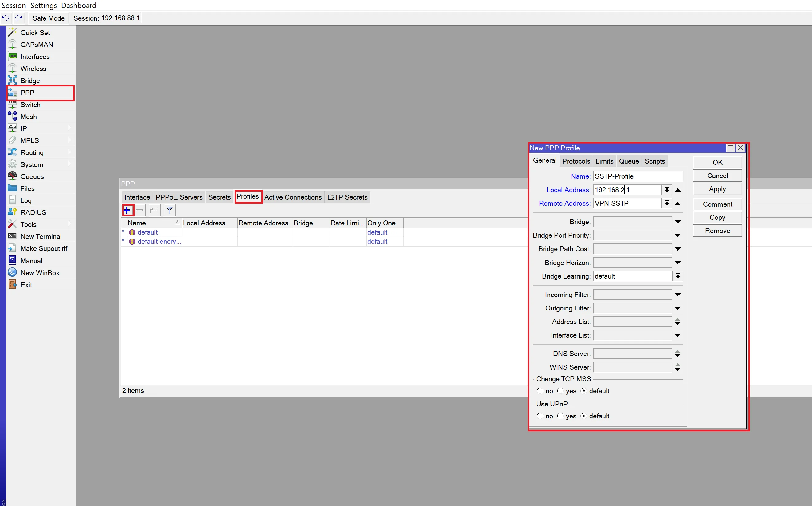
Task: Maximize the New PPP Profile dialog
Action: click(x=730, y=148)
